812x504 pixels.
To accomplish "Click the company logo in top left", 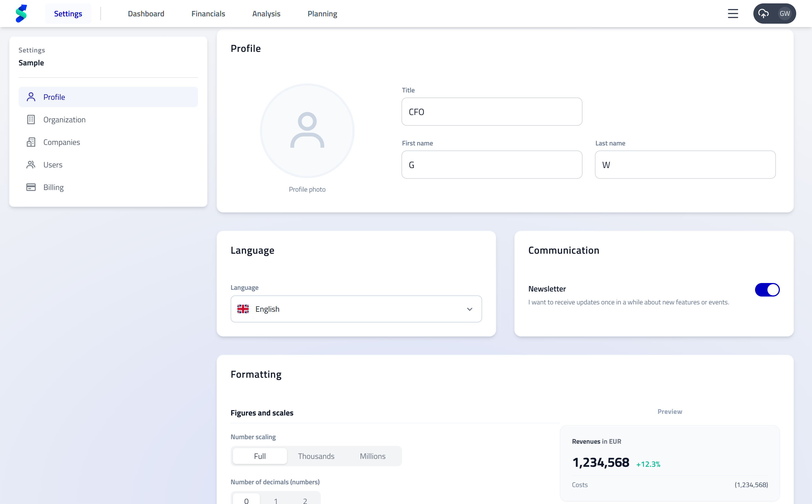I will [x=21, y=13].
